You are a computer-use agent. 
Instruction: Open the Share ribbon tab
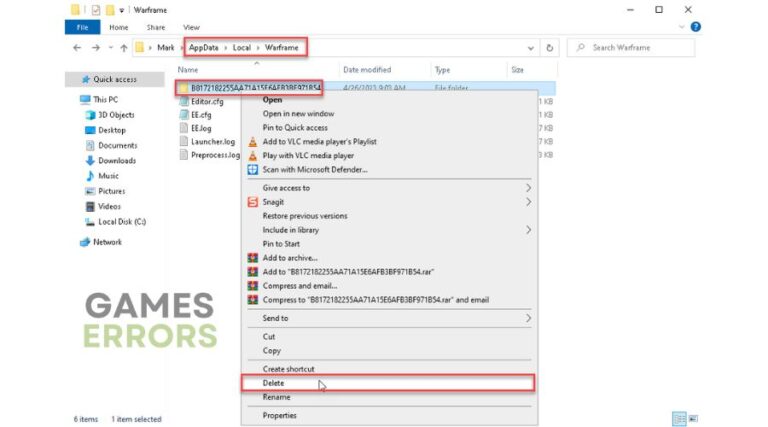[x=156, y=27]
